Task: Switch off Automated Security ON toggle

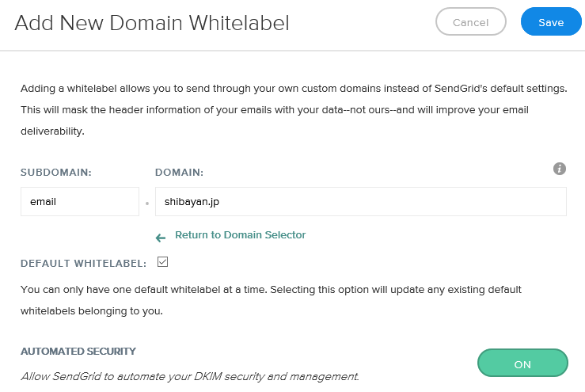Action: tap(522, 364)
